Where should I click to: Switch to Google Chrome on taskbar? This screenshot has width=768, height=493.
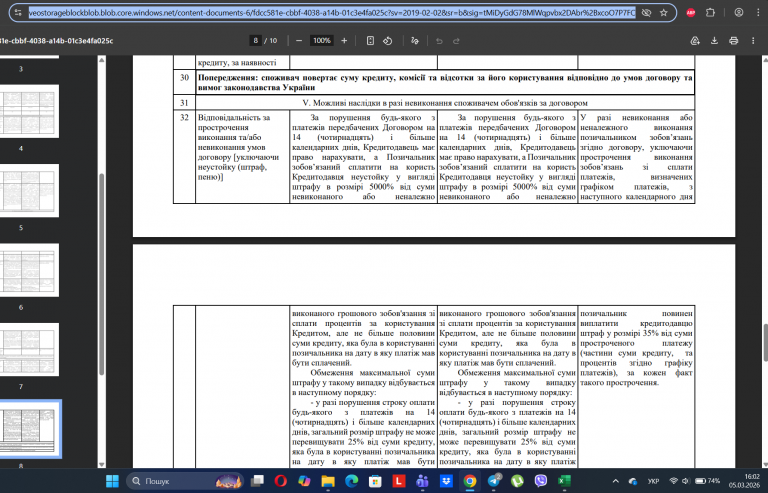tap(470, 481)
